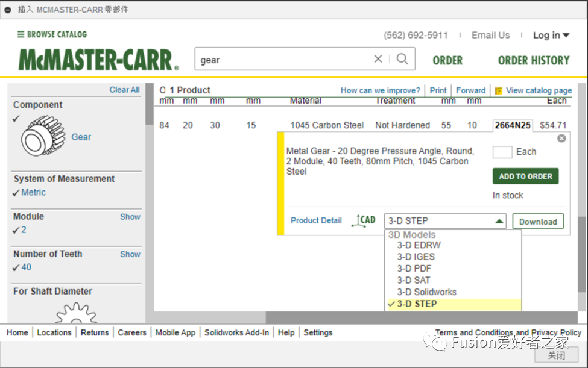Open the Returns footer link
The height and width of the screenshot is (368, 588).
coord(95,333)
